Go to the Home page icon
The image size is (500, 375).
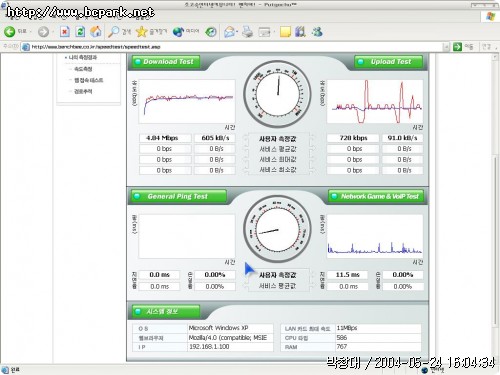click(x=96, y=32)
